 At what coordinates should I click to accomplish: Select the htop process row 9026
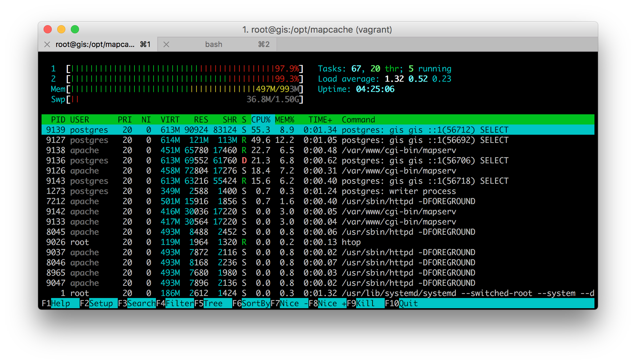204,242
